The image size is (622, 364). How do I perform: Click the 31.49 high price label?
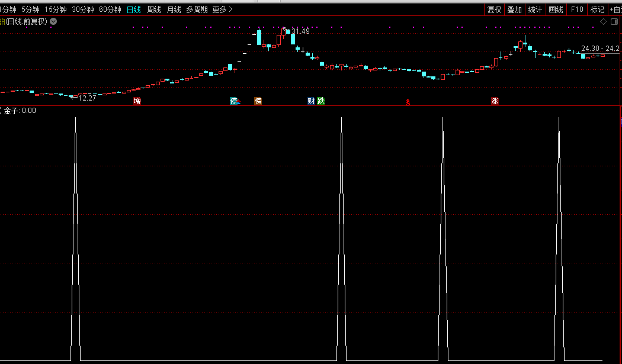pyautogui.click(x=300, y=31)
